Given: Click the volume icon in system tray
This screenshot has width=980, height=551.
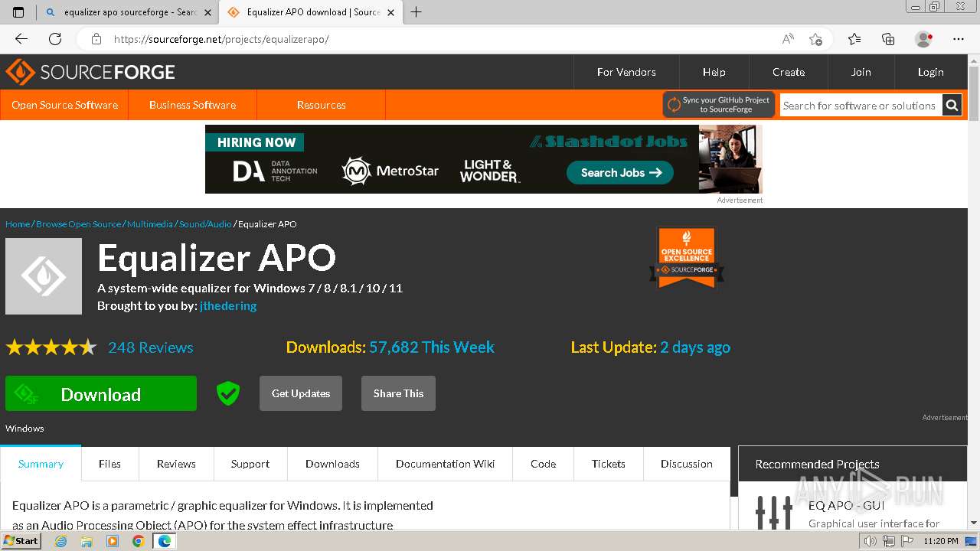Looking at the screenshot, I should [871, 541].
